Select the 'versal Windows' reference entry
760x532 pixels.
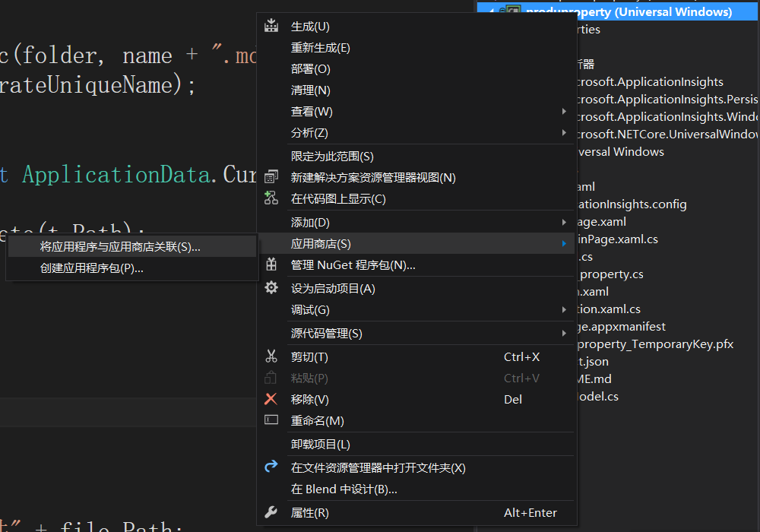click(x=621, y=152)
